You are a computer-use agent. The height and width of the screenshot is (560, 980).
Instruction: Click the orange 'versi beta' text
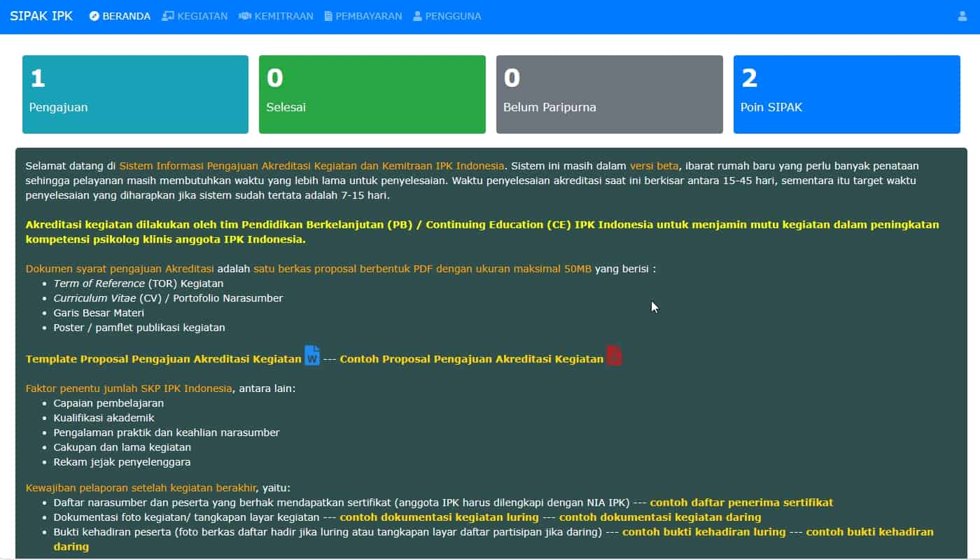654,166
